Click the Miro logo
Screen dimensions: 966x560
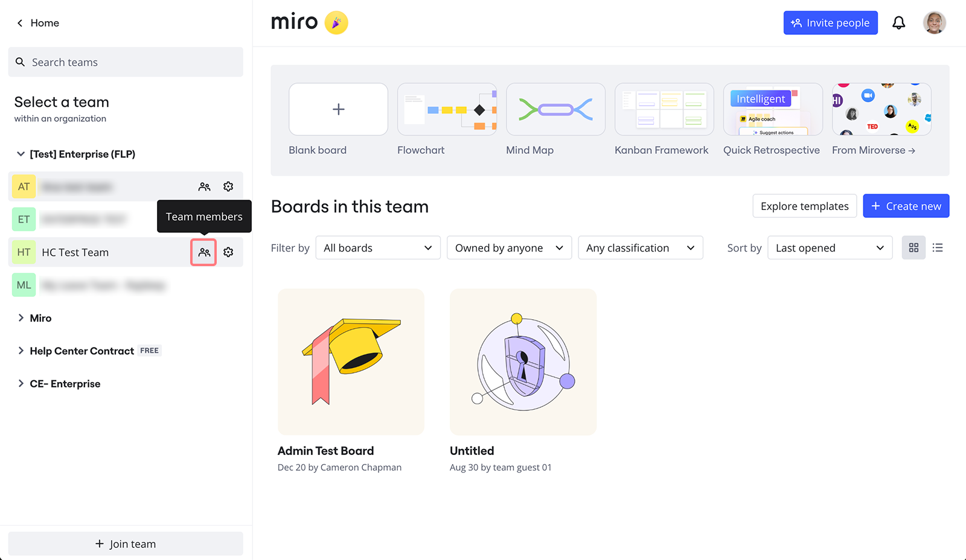[x=294, y=22]
